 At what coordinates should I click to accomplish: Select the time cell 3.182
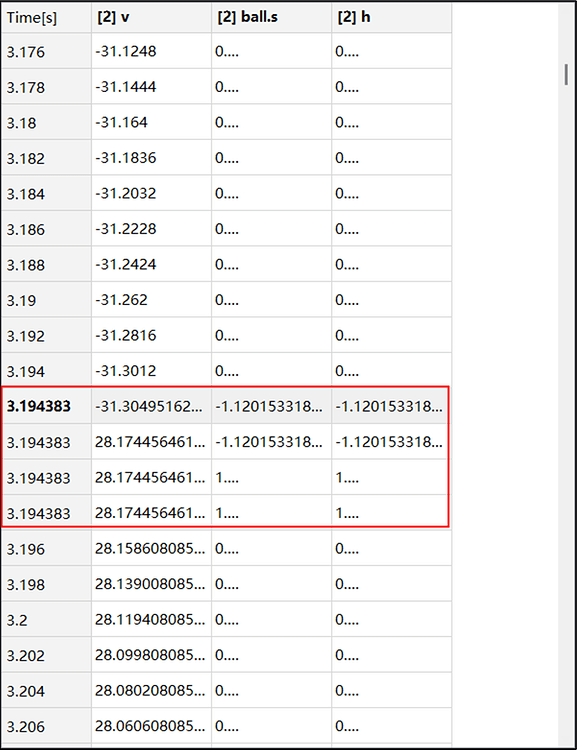tap(46, 157)
